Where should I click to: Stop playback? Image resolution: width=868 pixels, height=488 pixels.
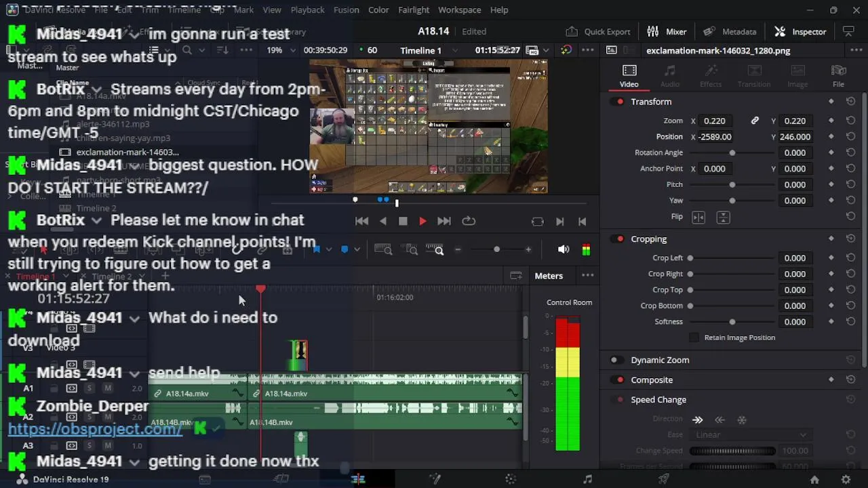[403, 222]
